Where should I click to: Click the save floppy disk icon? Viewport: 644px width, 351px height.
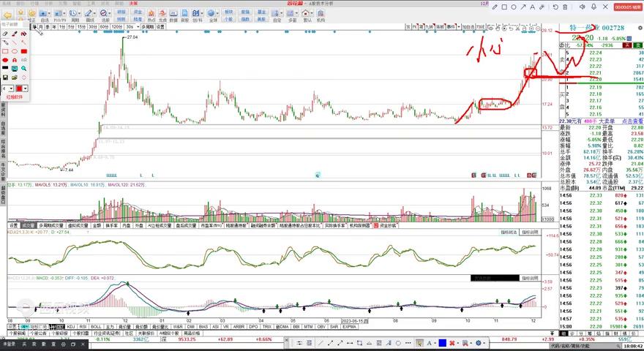tap(5, 78)
